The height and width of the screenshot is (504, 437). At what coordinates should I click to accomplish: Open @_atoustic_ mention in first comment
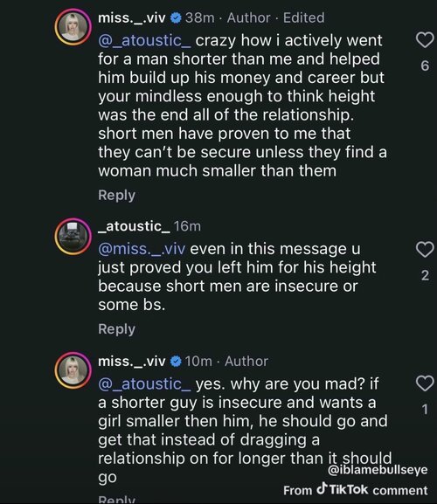pyautogui.click(x=145, y=41)
